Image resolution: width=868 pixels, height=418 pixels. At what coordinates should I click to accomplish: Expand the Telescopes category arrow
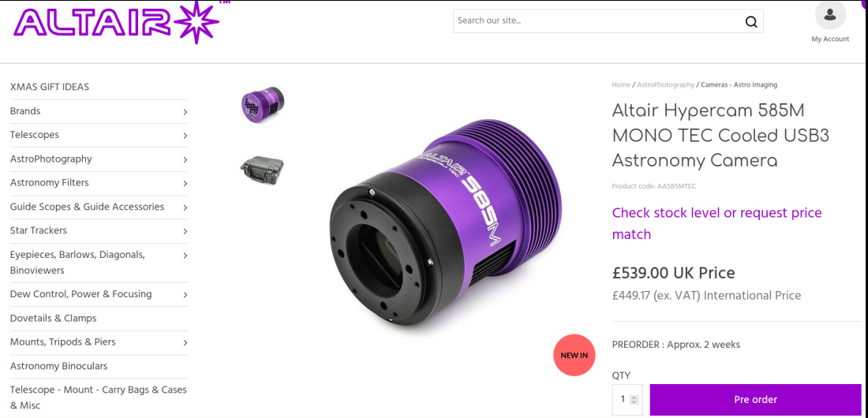185,136
